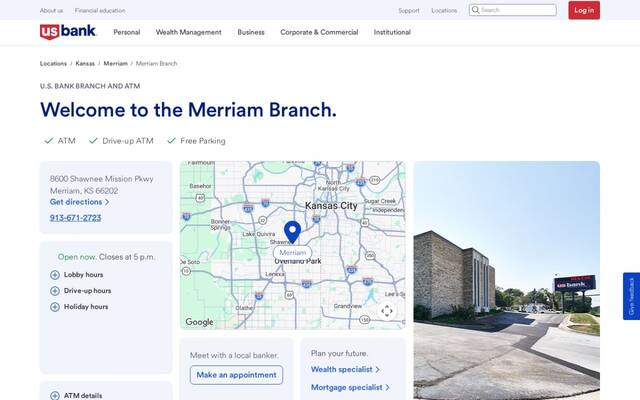This screenshot has width=640, height=400.
Task: Expand Holiday hours section
Action: [x=79, y=307]
